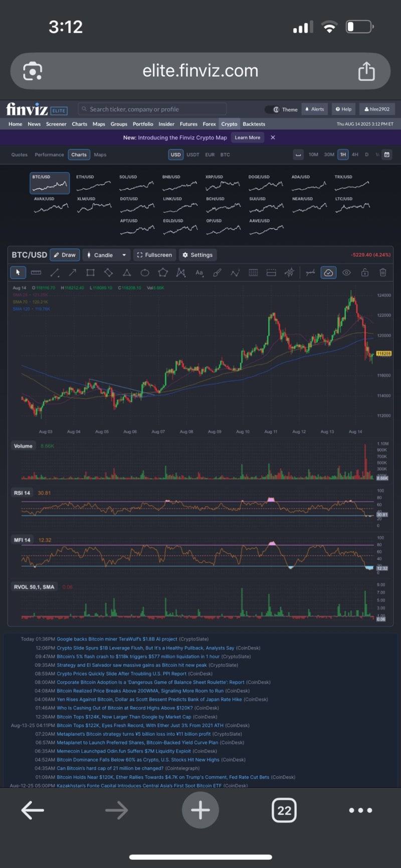Go back with browser back arrow
This screenshot has height=868, width=401.
point(33,810)
